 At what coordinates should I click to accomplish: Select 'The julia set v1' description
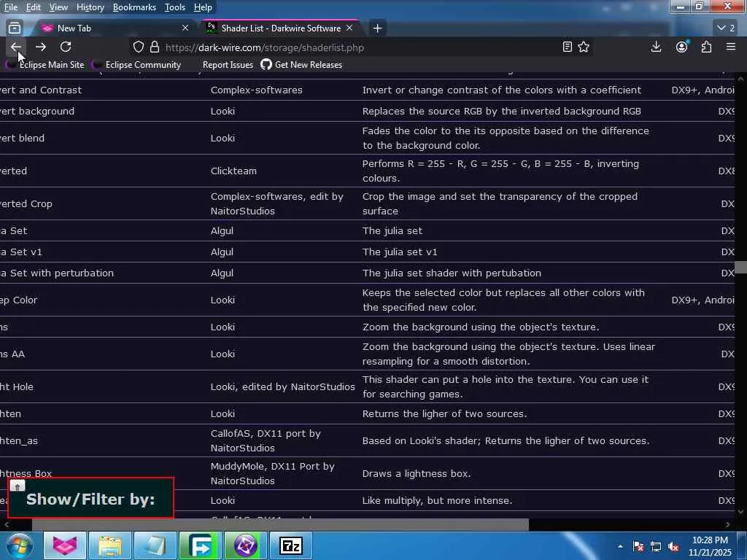click(400, 252)
